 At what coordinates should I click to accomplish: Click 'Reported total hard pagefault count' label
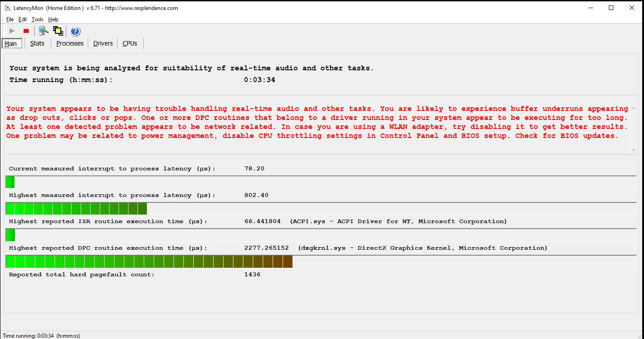click(x=82, y=275)
